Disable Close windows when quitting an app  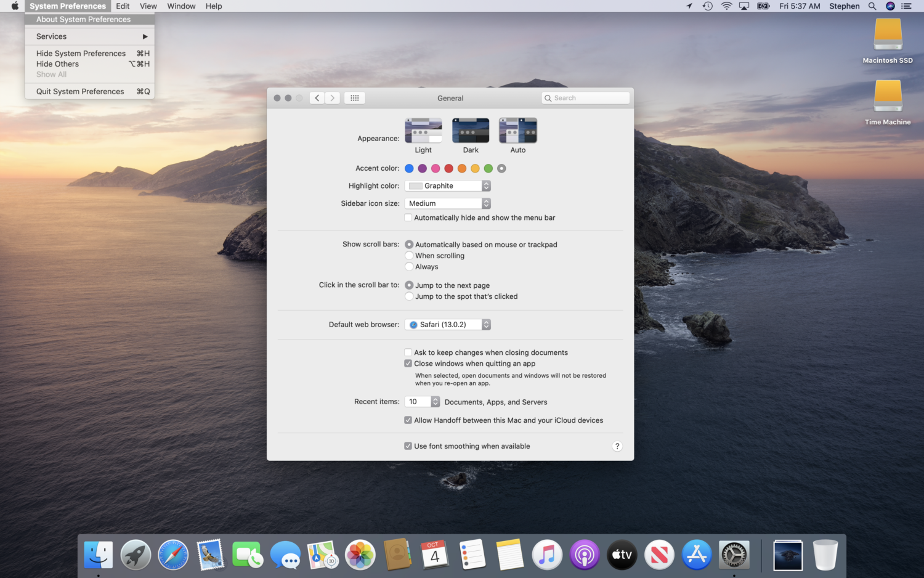(x=408, y=364)
